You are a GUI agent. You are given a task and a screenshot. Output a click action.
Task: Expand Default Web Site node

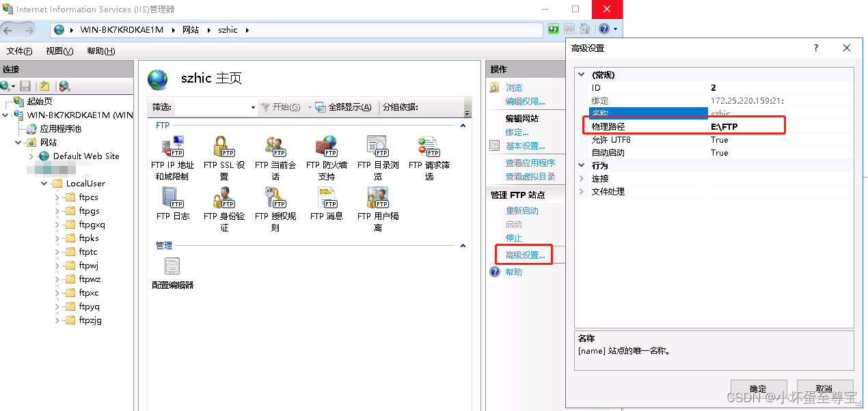coord(31,156)
